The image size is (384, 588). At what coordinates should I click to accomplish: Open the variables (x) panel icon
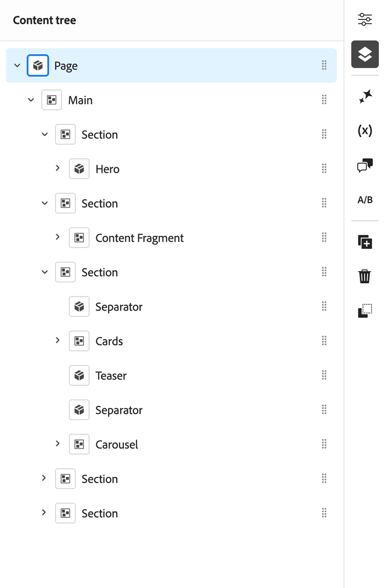365,130
